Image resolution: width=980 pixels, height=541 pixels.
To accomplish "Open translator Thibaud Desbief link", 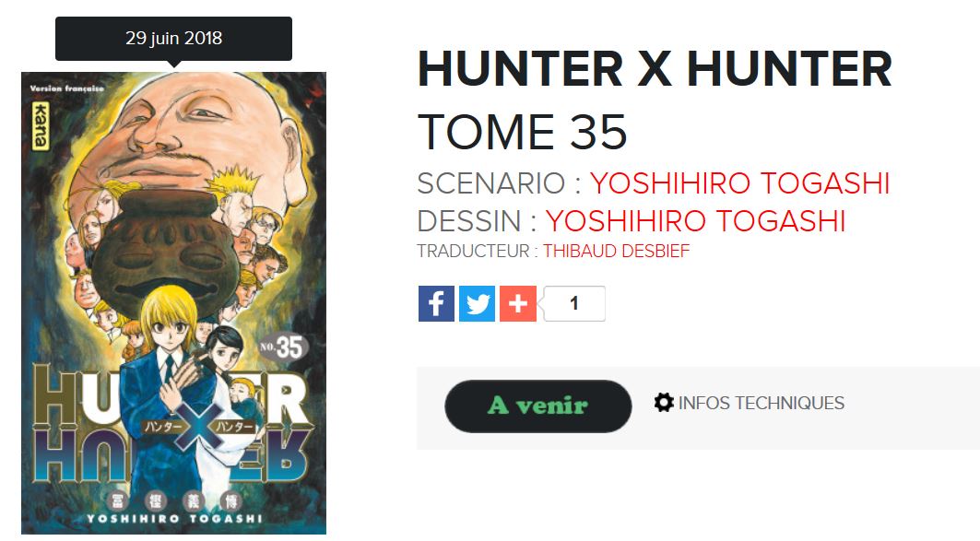I will click(x=616, y=251).
